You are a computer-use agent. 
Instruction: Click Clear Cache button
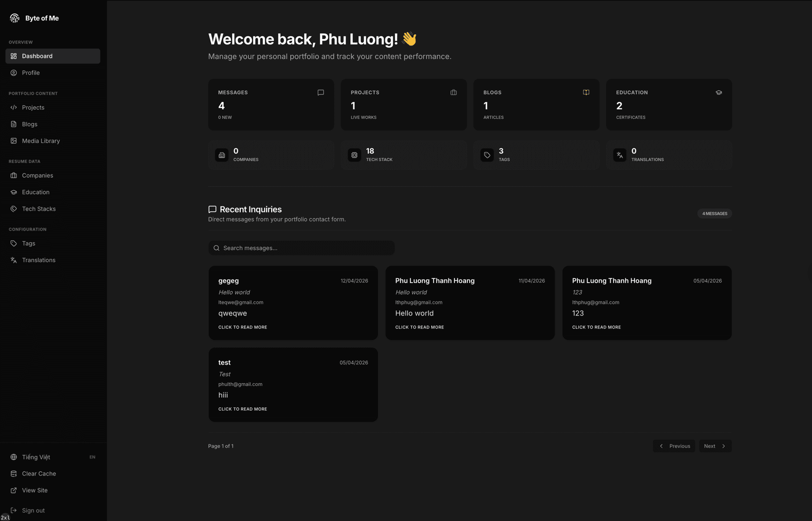pyautogui.click(x=53, y=474)
